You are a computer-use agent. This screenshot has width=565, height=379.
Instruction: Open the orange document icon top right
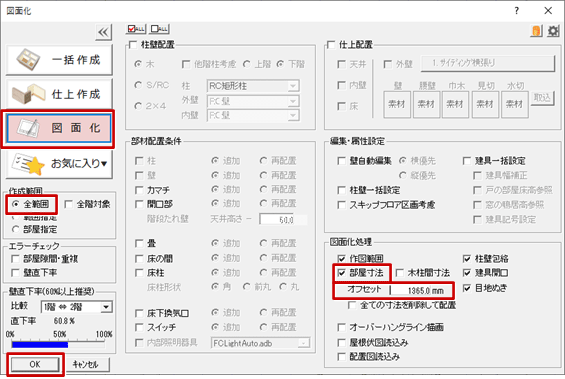(x=537, y=31)
